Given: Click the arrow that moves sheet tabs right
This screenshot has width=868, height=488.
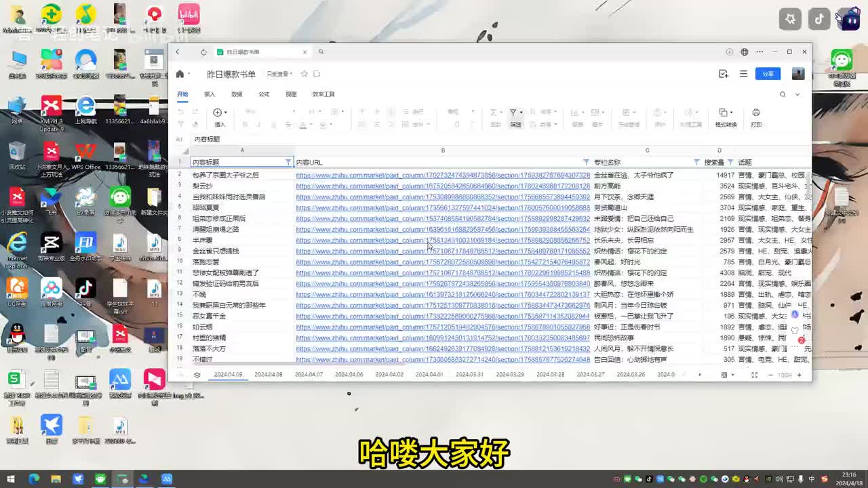Looking at the screenshot, I should click(700, 375).
